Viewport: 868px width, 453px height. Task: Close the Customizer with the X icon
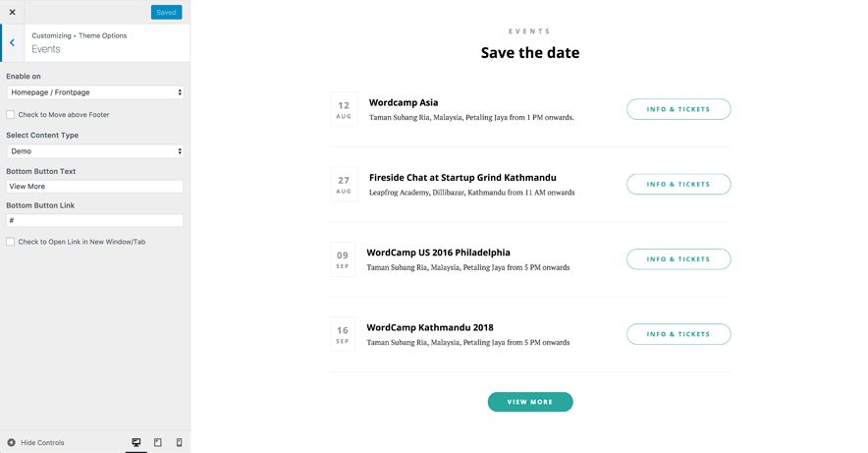coord(12,12)
